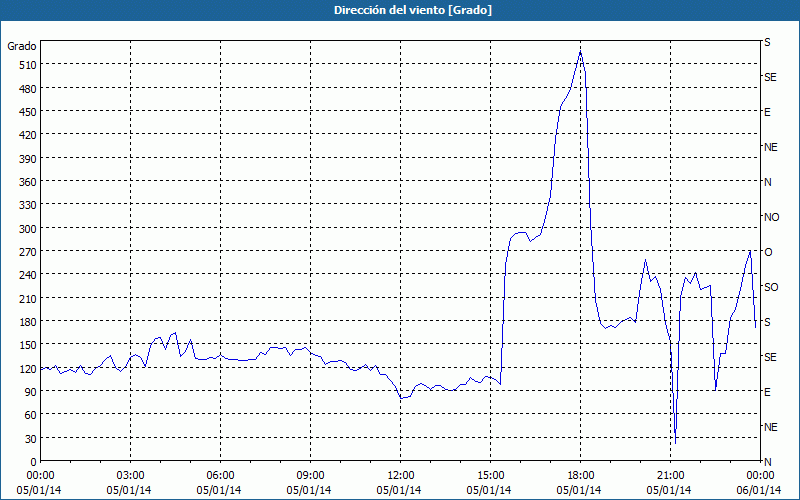Choose the 0 degree axis label
This screenshot has height=500, width=800.
tap(34, 462)
